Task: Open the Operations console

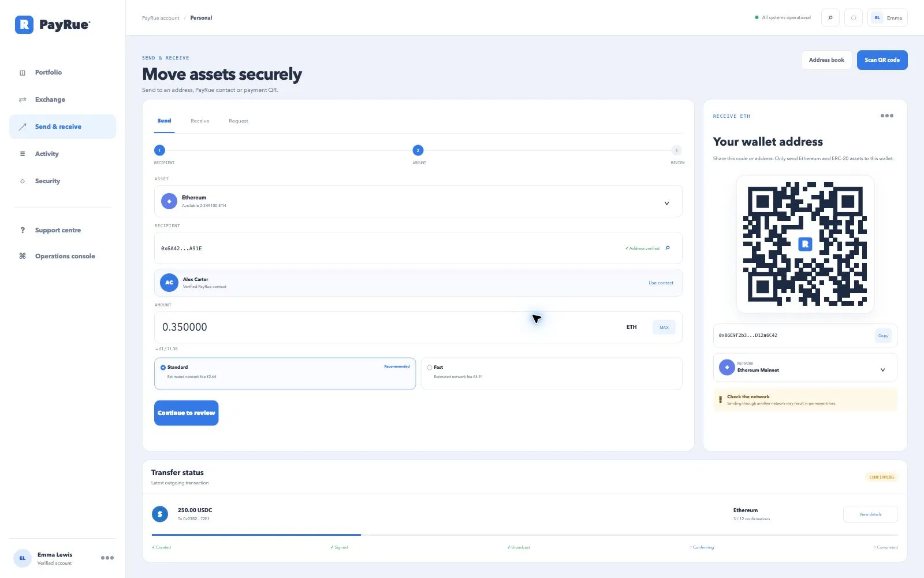Action: coord(62,256)
